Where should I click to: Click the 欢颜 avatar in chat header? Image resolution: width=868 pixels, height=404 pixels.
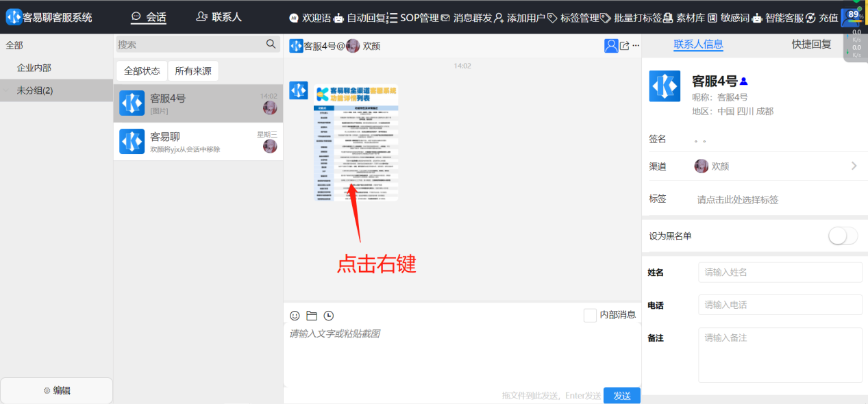(x=353, y=46)
